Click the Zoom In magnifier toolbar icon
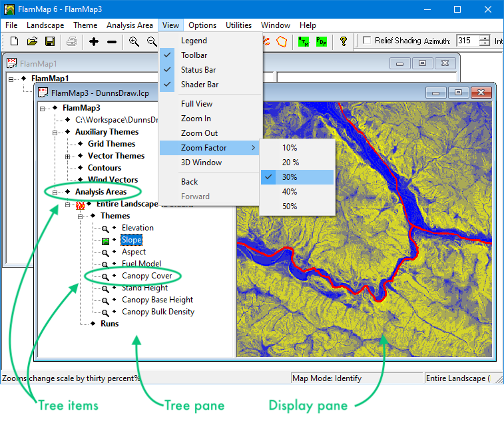The height and width of the screenshot is (427, 504). point(134,41)
